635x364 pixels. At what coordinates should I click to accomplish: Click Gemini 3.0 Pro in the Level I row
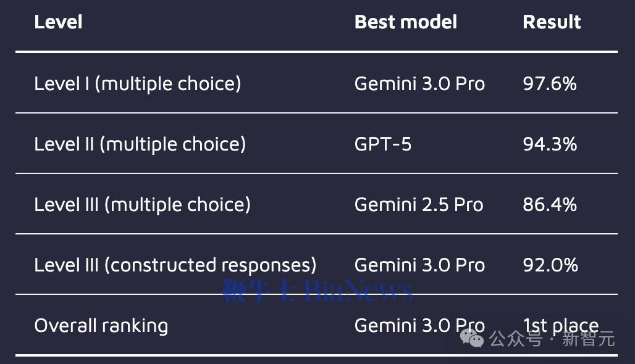pos(419,83)
